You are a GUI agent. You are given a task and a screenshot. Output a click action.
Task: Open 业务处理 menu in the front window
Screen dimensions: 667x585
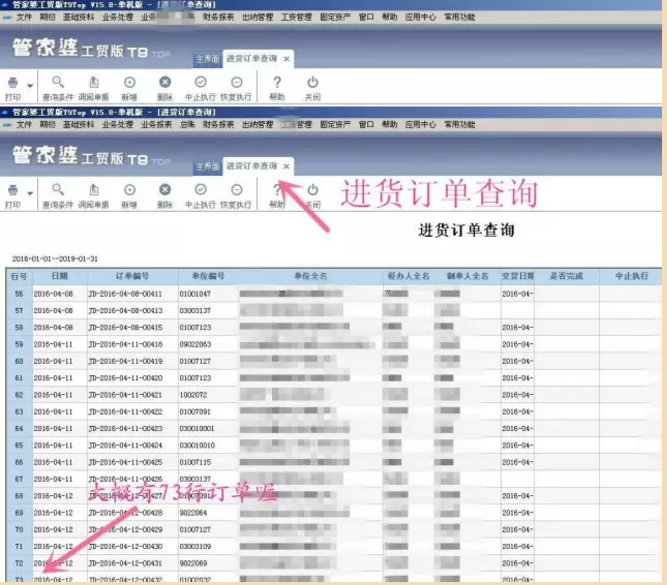[x=117, y=125]
